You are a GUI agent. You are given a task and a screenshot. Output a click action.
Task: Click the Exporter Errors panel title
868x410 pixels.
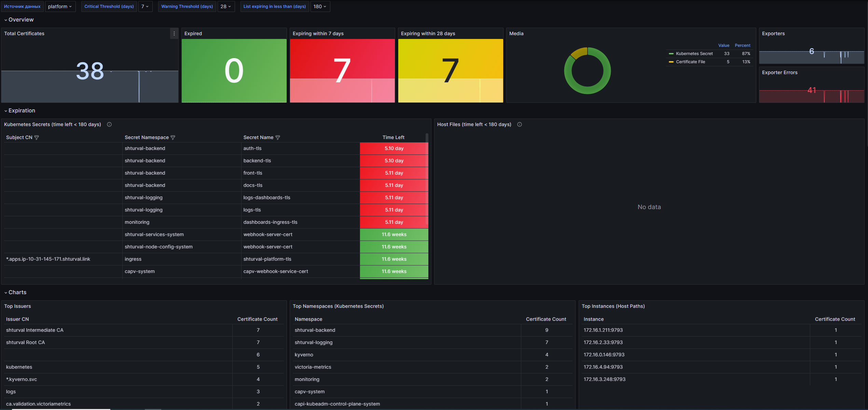780,72
